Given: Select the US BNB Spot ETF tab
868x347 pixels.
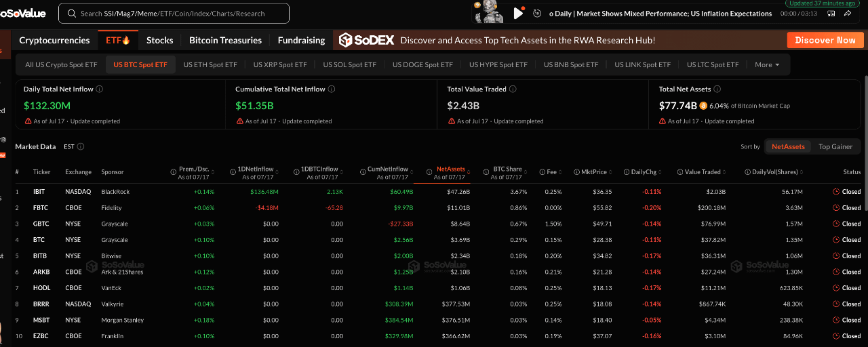Looking at the screenshot, I should (x=571, y=65).
